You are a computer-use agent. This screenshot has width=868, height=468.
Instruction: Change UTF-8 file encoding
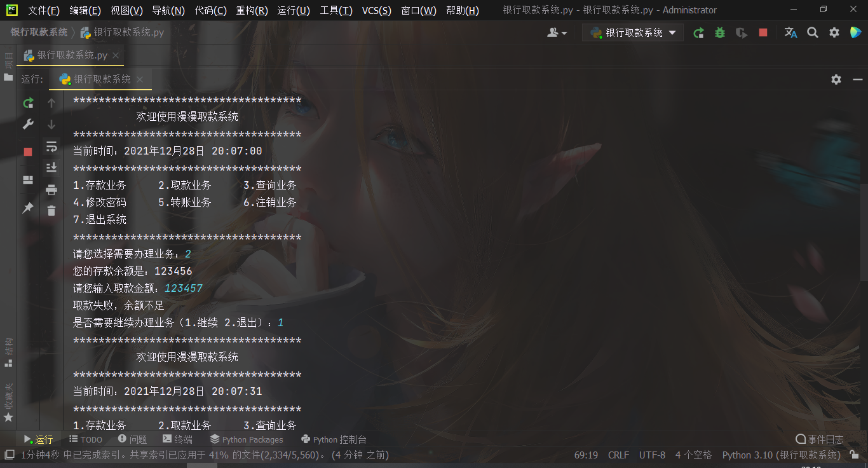pos(652,455)
